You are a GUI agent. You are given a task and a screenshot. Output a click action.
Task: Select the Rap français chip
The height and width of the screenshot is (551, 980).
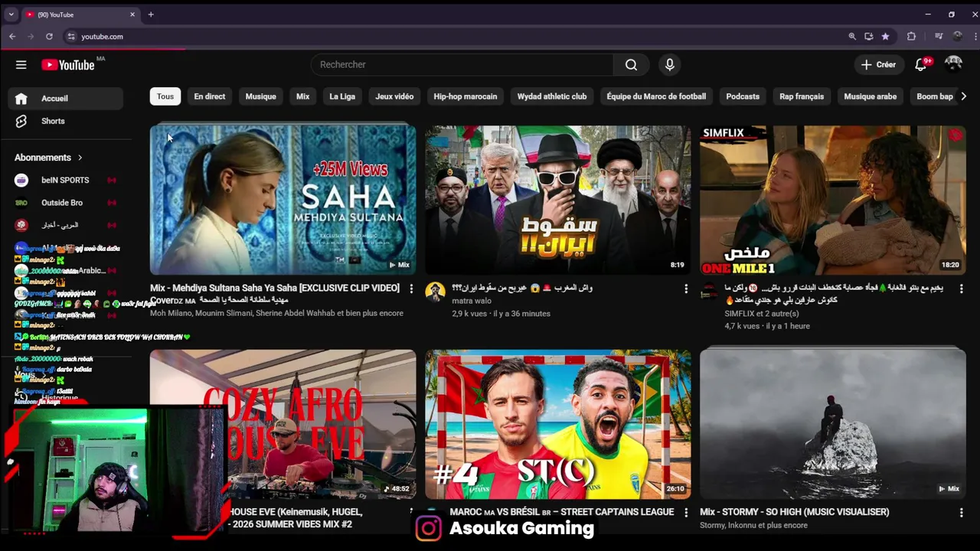point(802,96)
